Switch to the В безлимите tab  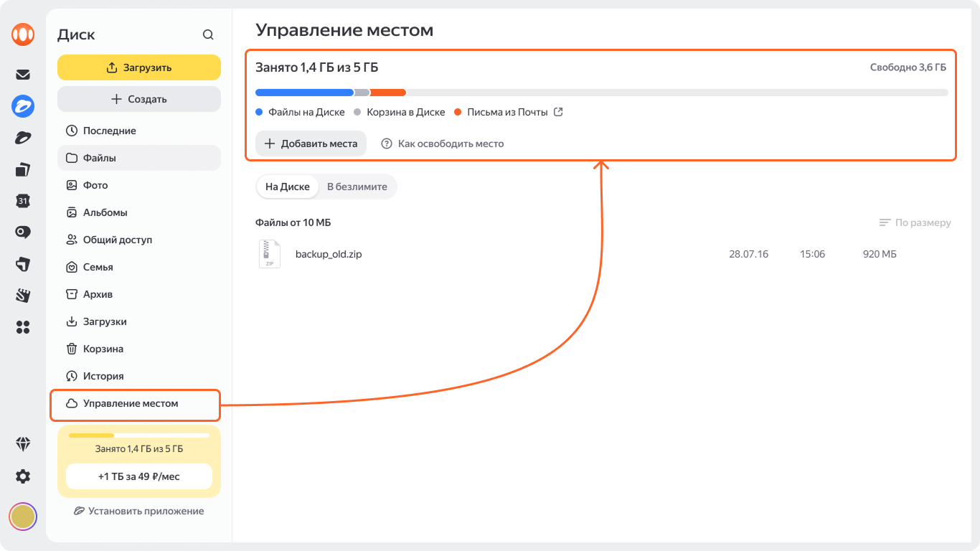[x=357, y=187]
